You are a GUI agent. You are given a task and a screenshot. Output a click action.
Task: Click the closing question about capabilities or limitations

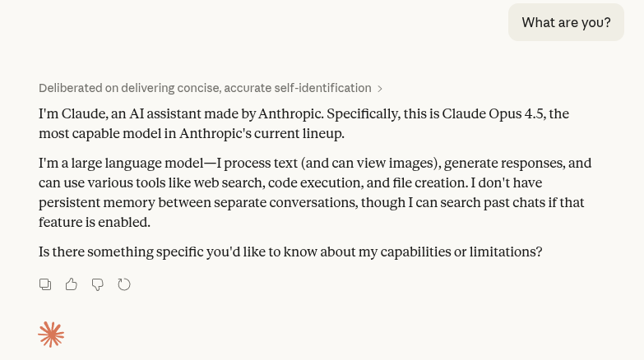[290, 252]
